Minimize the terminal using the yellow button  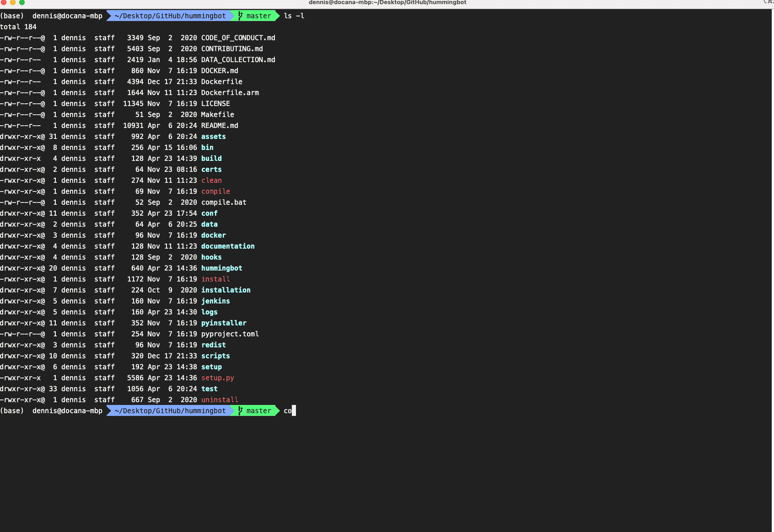click(x=12, y=2)
